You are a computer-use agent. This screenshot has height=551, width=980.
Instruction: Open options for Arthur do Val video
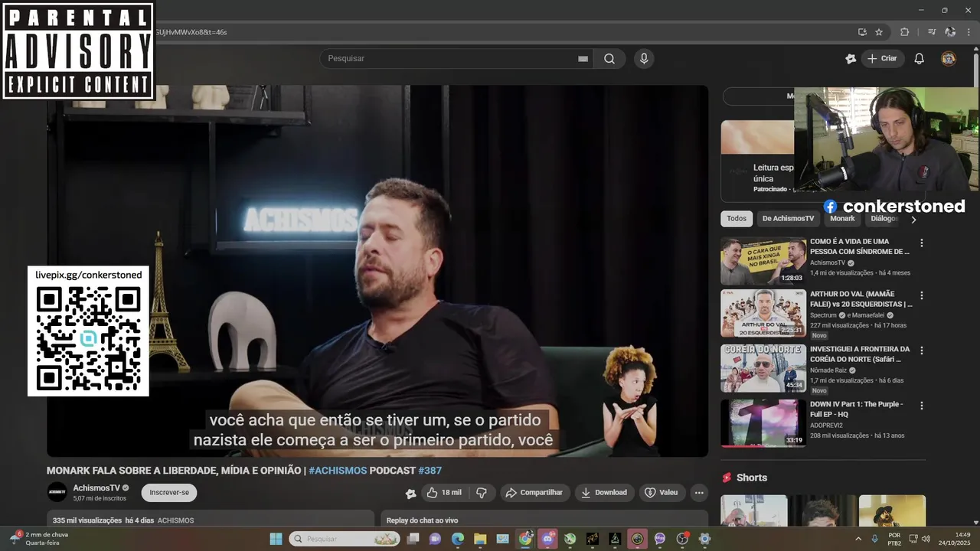coord(922,295)
